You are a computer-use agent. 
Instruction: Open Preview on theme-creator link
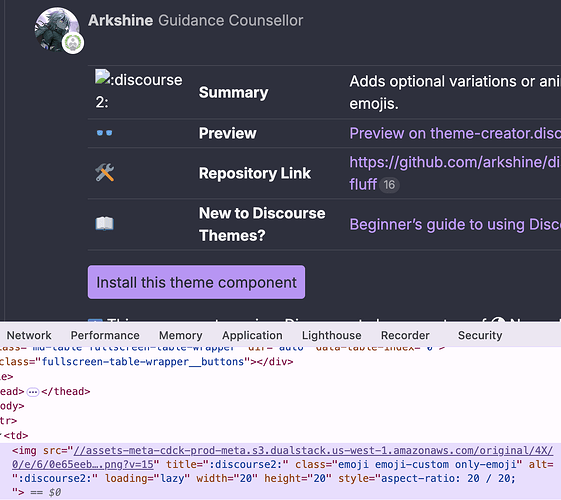(455, 133)
